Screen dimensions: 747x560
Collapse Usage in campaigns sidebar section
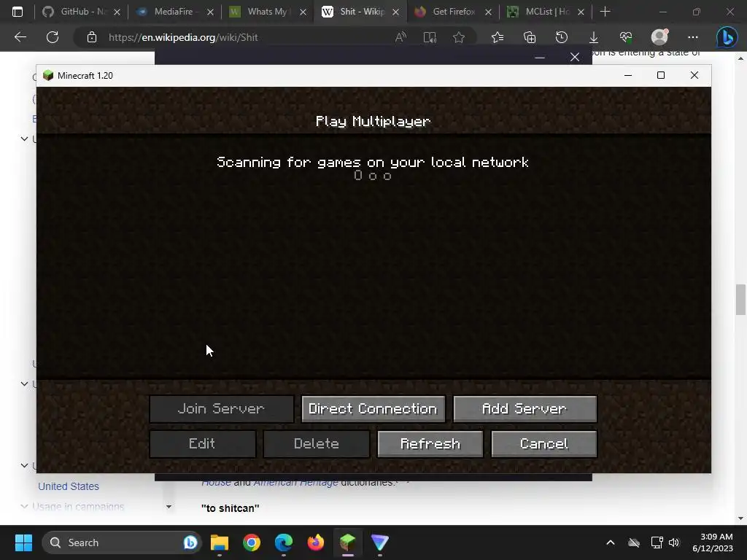(x=24, y=507)
